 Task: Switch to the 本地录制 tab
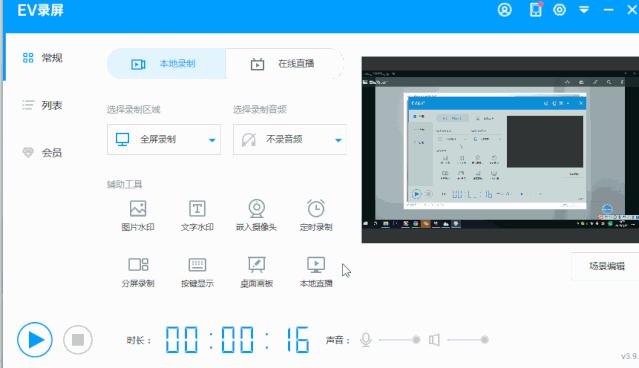click(166, 64)
